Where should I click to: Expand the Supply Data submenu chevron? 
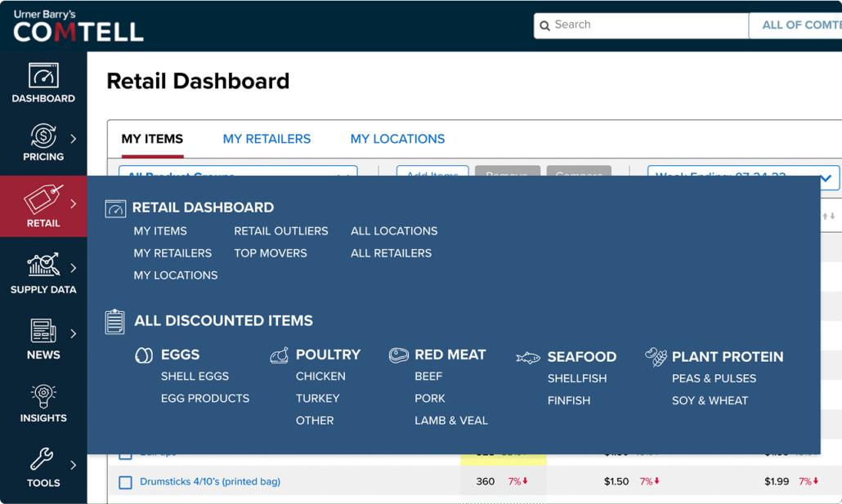(74, 267)
